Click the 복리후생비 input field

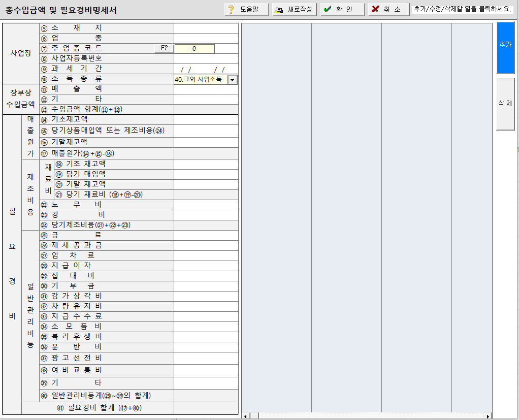point(206,337)
